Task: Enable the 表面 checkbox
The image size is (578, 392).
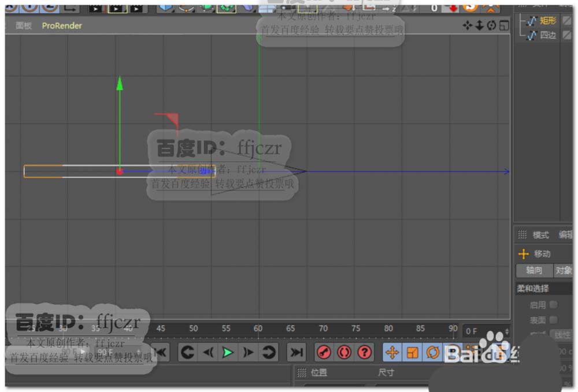Action: click(x=553, y=320)
